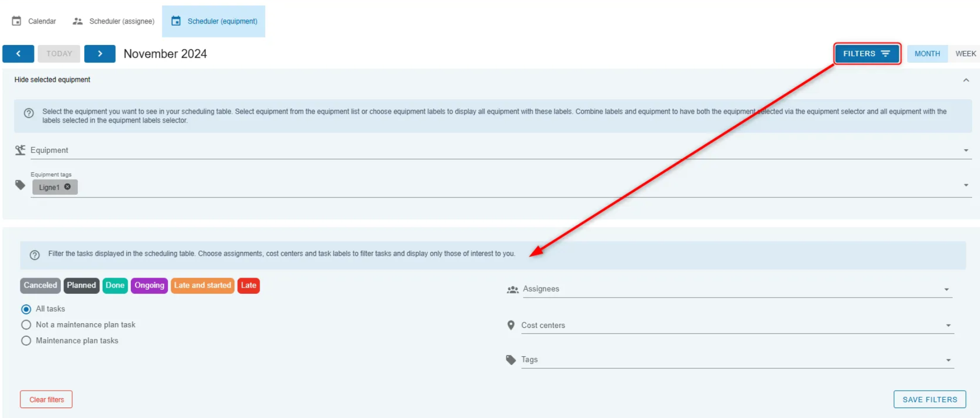Go to the previous month

(18, 53)
